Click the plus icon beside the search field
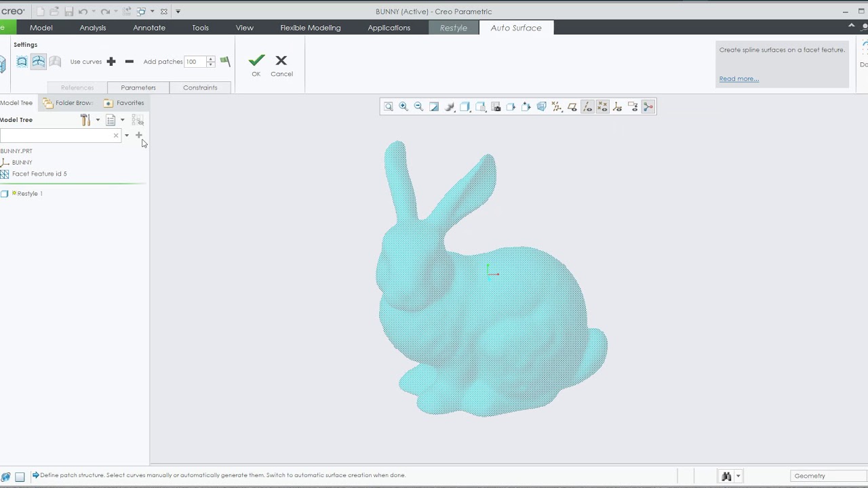 [139, 135]
